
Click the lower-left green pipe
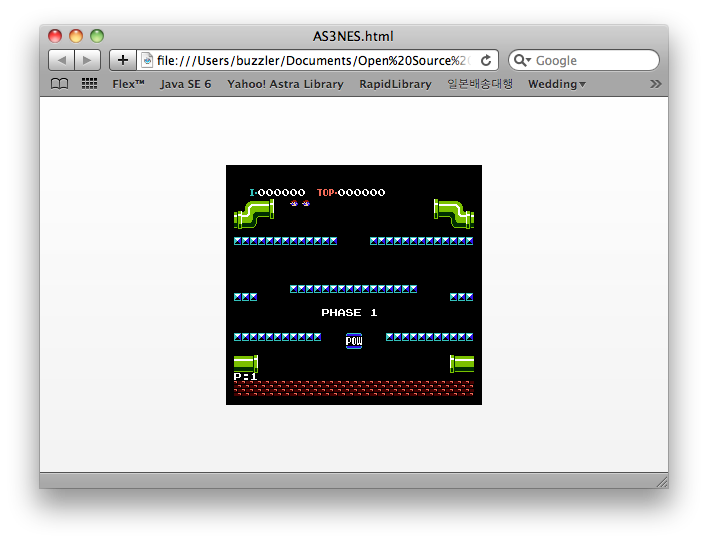tap(246, 363)
